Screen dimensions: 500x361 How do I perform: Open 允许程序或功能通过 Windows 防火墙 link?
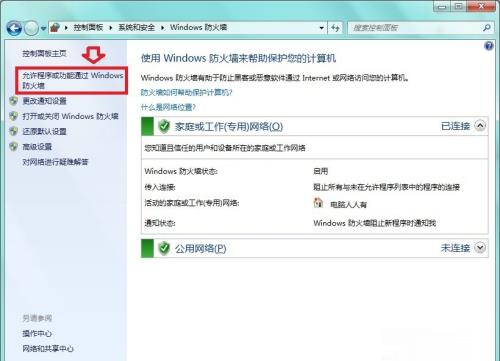pyautogui.click(x=73, y=80)
